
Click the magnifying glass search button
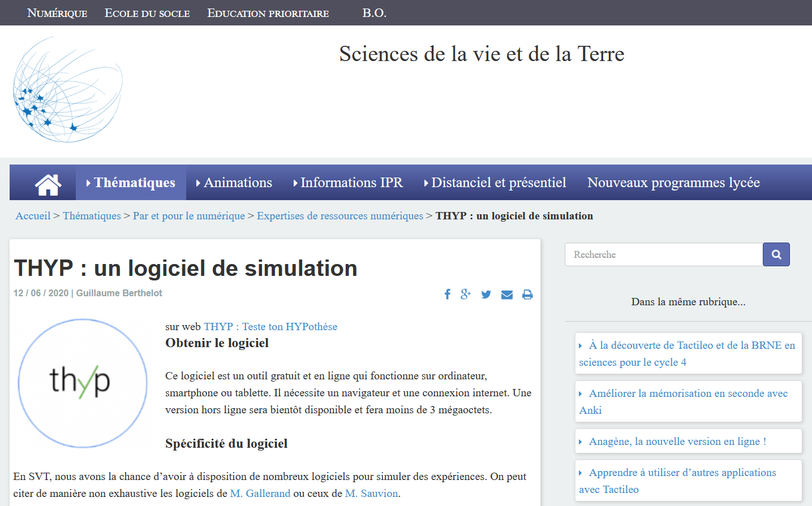776,254
